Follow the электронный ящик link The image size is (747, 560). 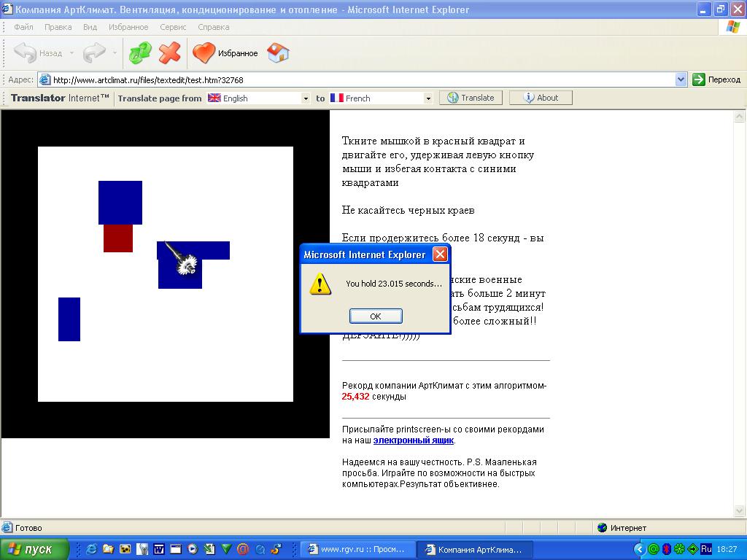tap(413, 440)
